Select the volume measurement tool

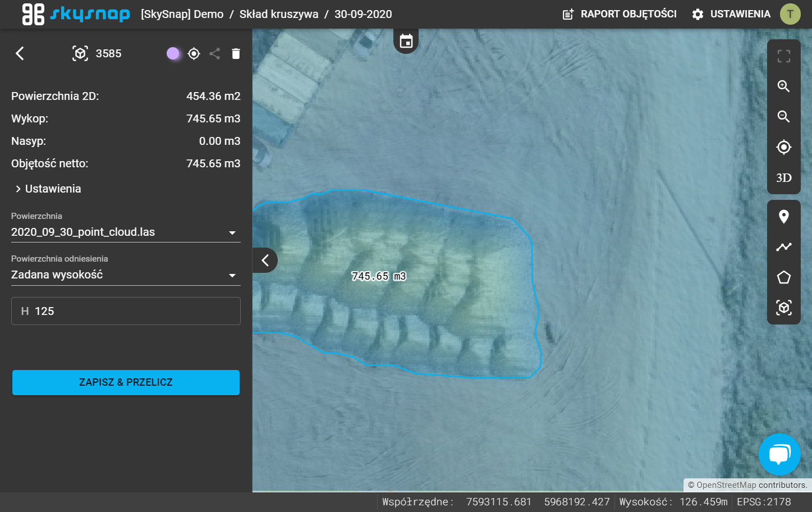[x=784, y=308]
